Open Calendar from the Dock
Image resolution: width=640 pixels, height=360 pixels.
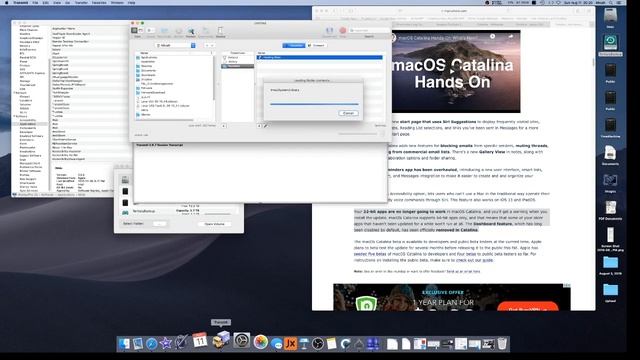click(200, 340)
